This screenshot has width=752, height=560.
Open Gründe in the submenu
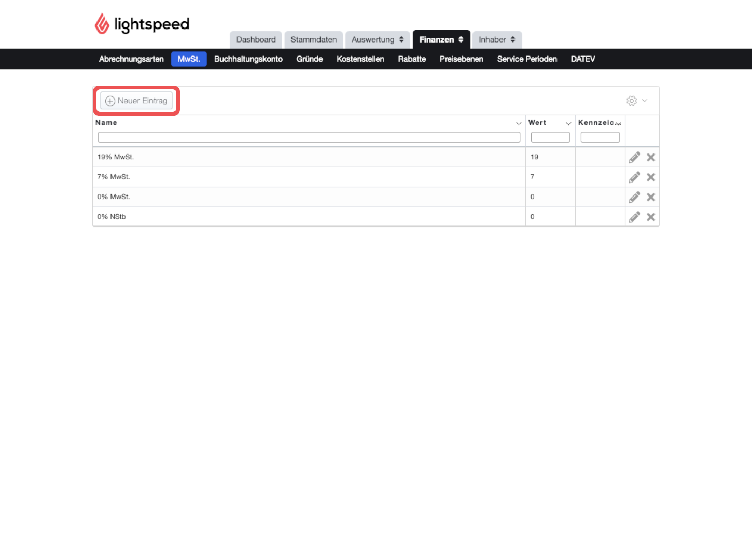tap(310, 59)
